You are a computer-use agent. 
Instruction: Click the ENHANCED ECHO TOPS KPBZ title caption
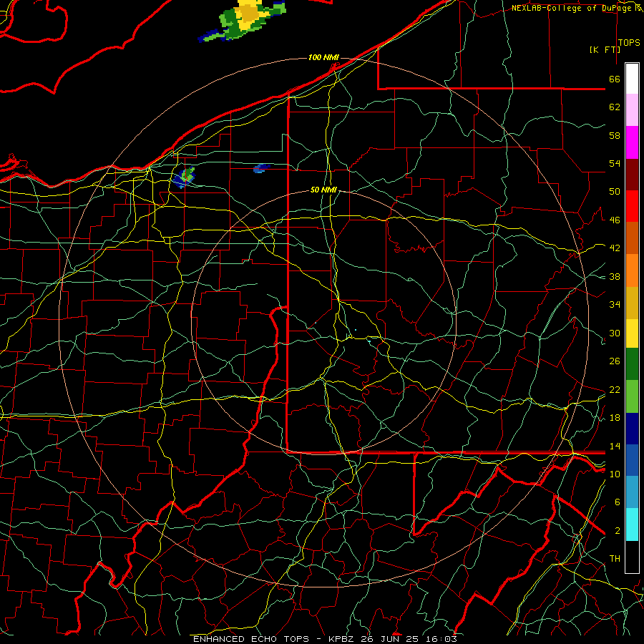click(325, 639)
